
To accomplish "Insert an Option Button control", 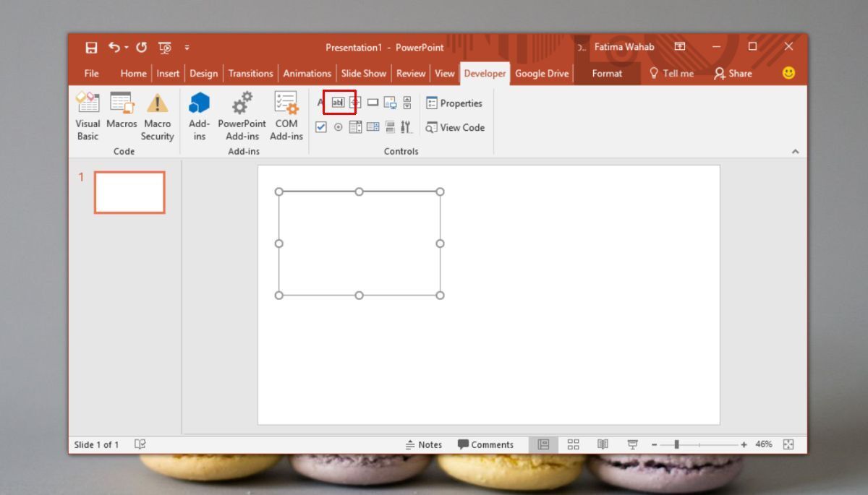I will (x=338, y=126).
